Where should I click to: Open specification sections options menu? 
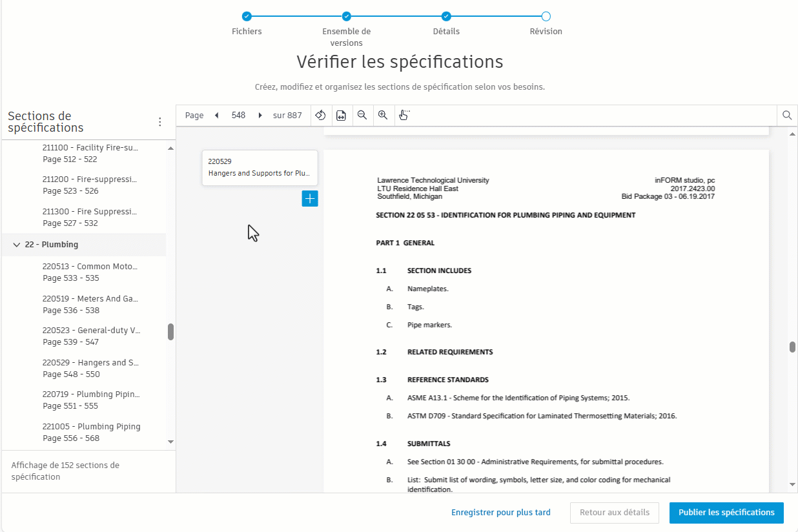tap(160, 122)
